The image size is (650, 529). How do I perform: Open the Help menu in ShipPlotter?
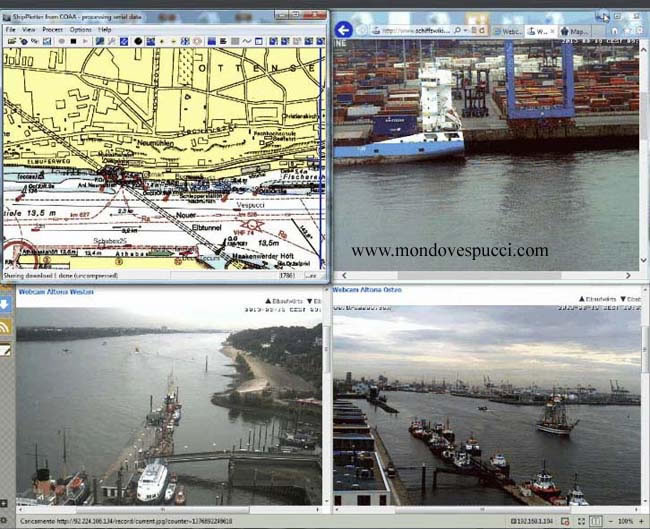pyautogui.click(x=105, y=29)
